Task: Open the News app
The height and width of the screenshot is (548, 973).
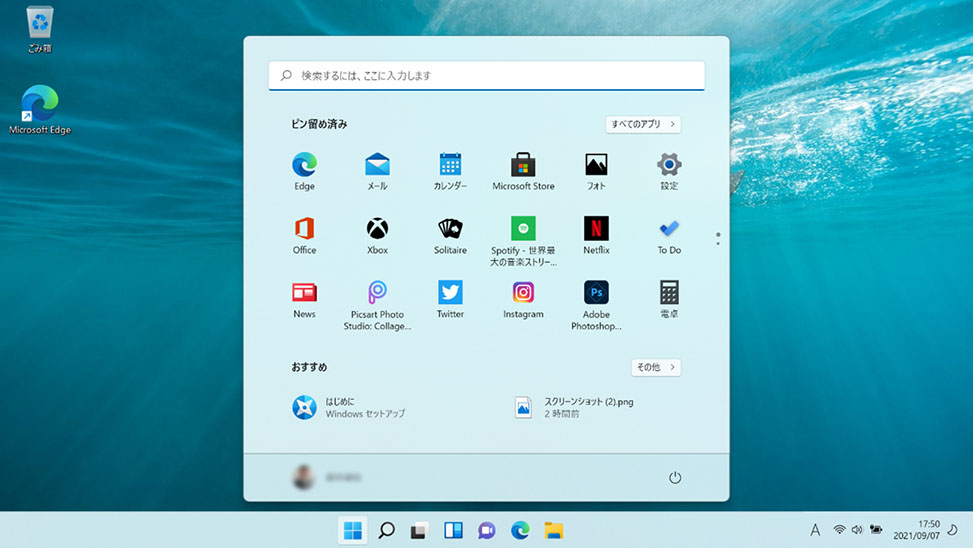Action: click(x=304, y=300)
